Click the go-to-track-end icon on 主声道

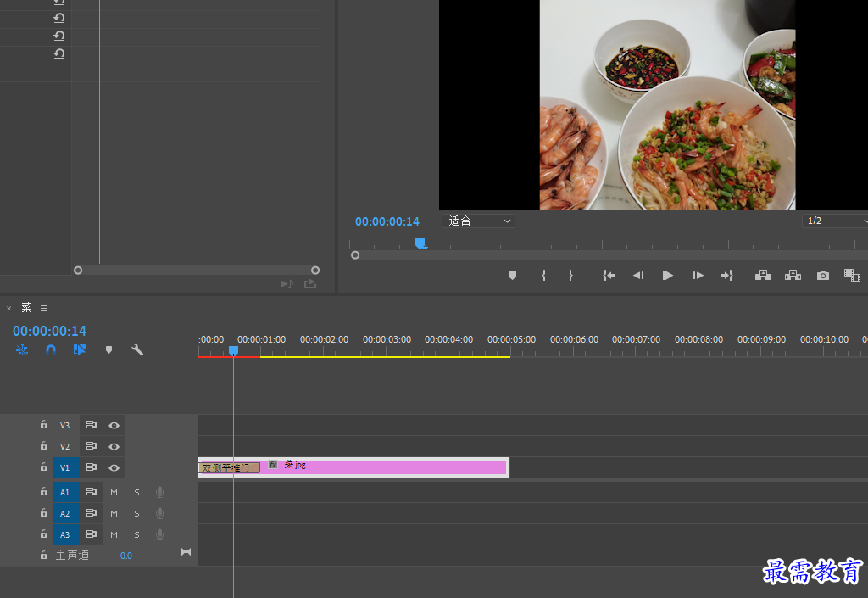[x=186, y=552]
